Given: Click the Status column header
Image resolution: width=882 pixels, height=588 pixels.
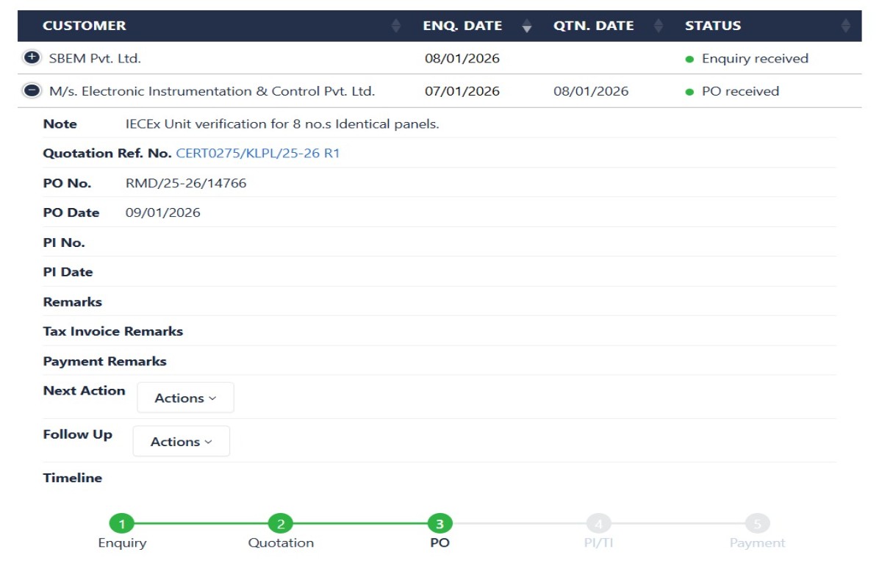Looking at the screenshot, I should [712, 26].
